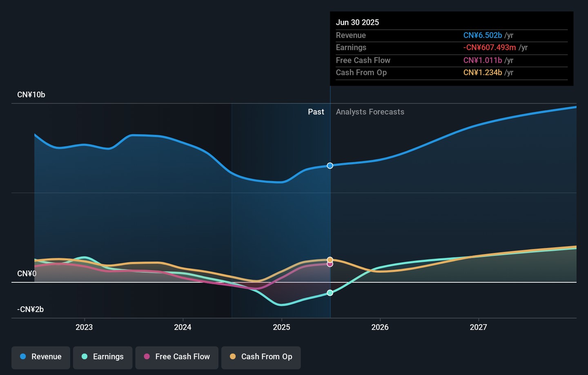
Task: Select the Revenue data point marker on chart
Action: coord(330,166)
